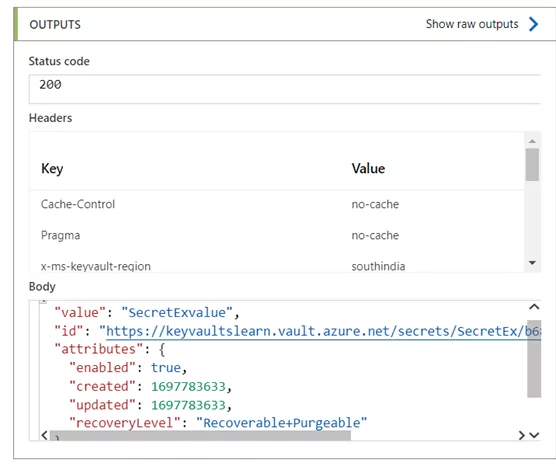556x466 pixels.
Task: Click the Body horizontal scroll right arrow
Action: 521,435
